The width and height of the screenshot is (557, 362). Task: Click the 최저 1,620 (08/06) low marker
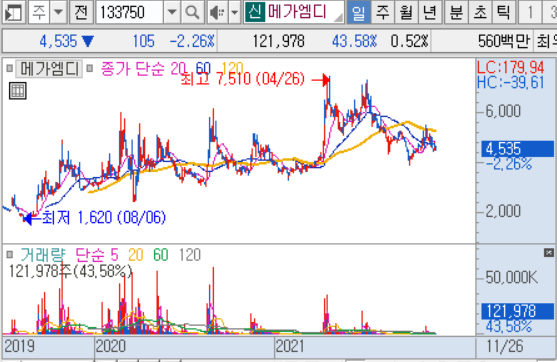tap(104, 217)
